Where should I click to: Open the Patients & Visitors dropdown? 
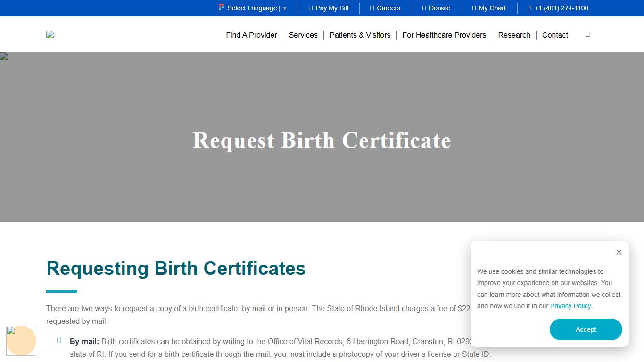click(360, 35)
